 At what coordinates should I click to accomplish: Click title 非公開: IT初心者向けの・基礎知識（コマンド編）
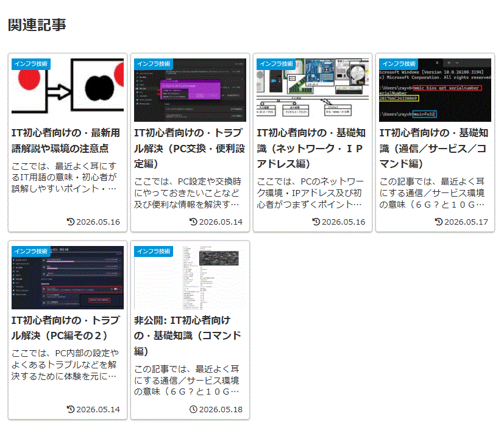[x=188, y=336]
